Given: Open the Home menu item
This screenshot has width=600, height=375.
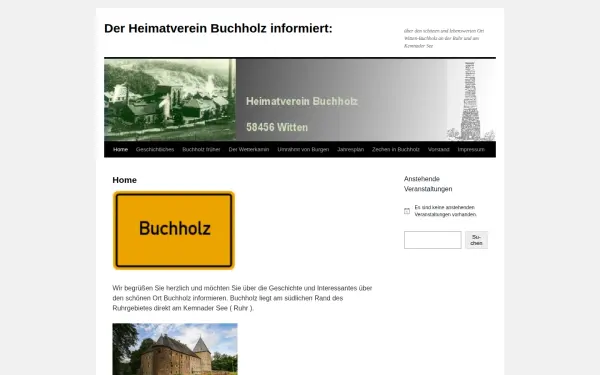Looking at the screenshot, I should (120, 150).
